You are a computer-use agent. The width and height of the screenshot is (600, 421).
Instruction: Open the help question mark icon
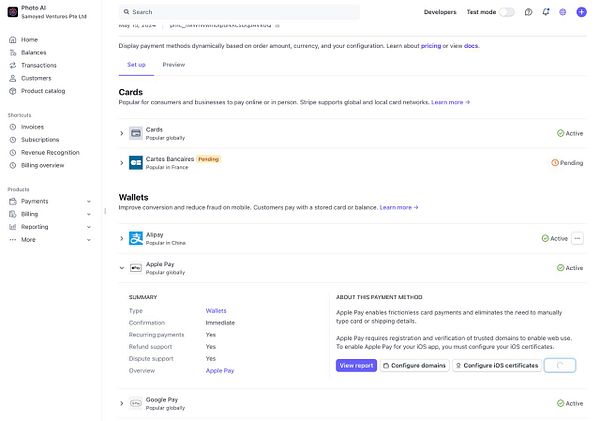point(528,12)
